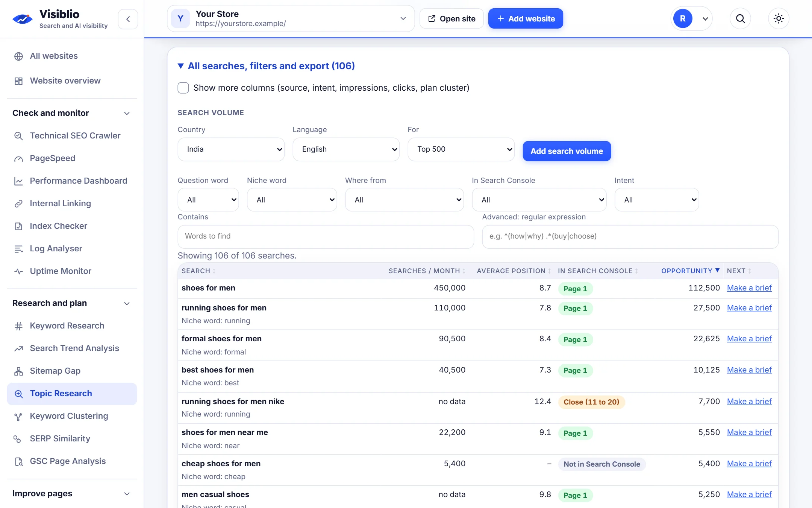Open the Your Store website selector
Viewport: 812px width, 508px height.
[291, 18]
